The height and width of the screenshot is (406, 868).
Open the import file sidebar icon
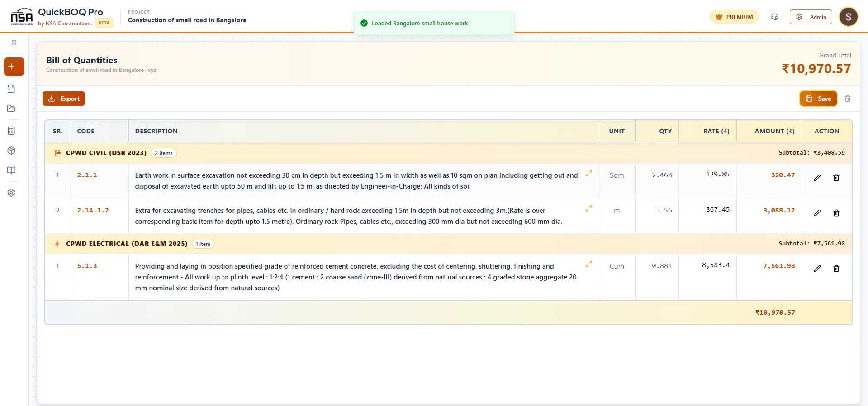12,89
